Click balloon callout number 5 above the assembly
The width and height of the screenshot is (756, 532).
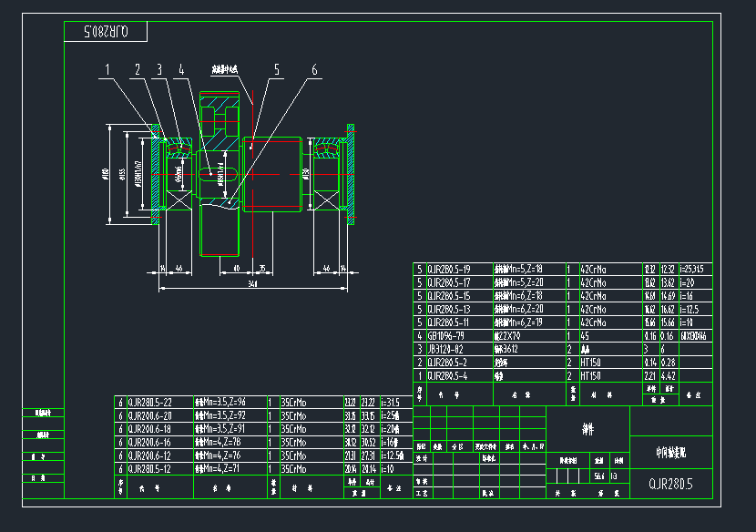[277, 70]
